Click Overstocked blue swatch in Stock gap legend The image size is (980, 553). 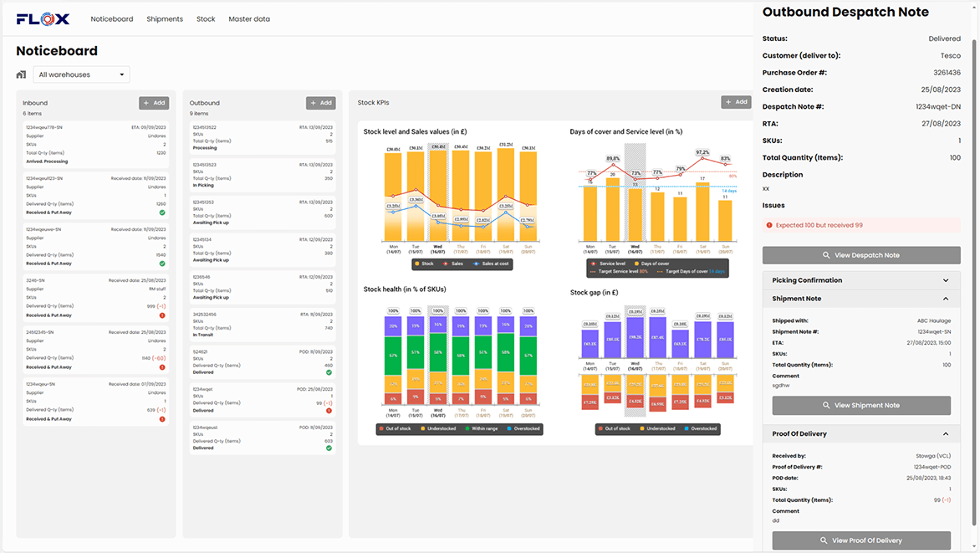pyautogui.click(x=686, y=428)
